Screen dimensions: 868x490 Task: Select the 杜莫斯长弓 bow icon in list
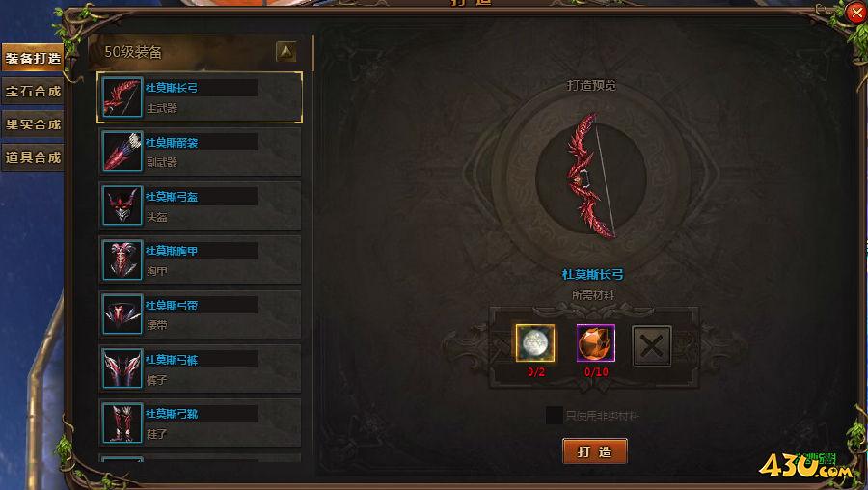coord(122,96)
